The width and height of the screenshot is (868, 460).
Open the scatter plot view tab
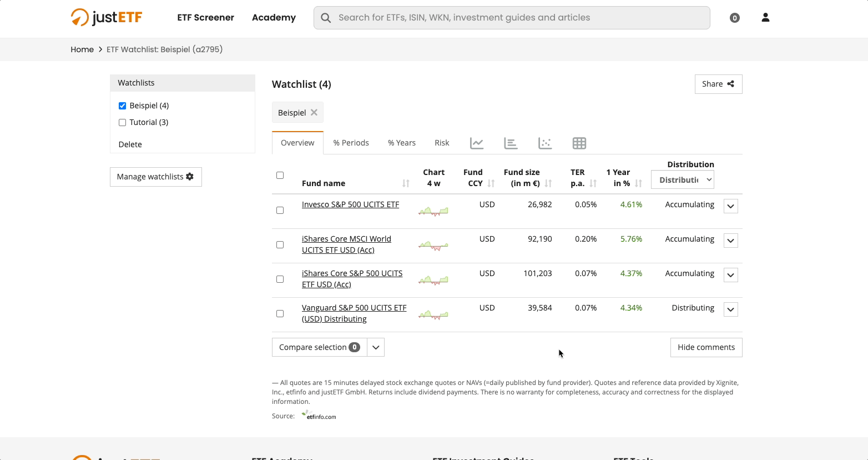pyautogui.click(x=545, y=143)
